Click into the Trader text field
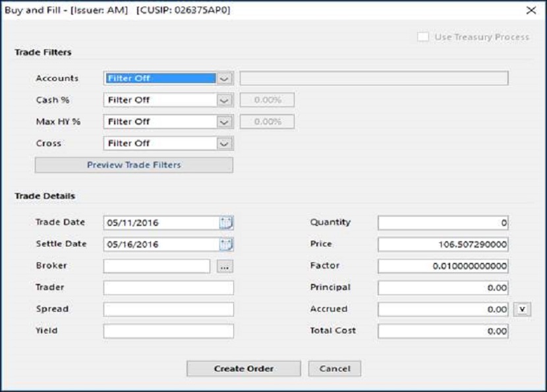Viewport: 547px width, 392px height. [169, 288]
